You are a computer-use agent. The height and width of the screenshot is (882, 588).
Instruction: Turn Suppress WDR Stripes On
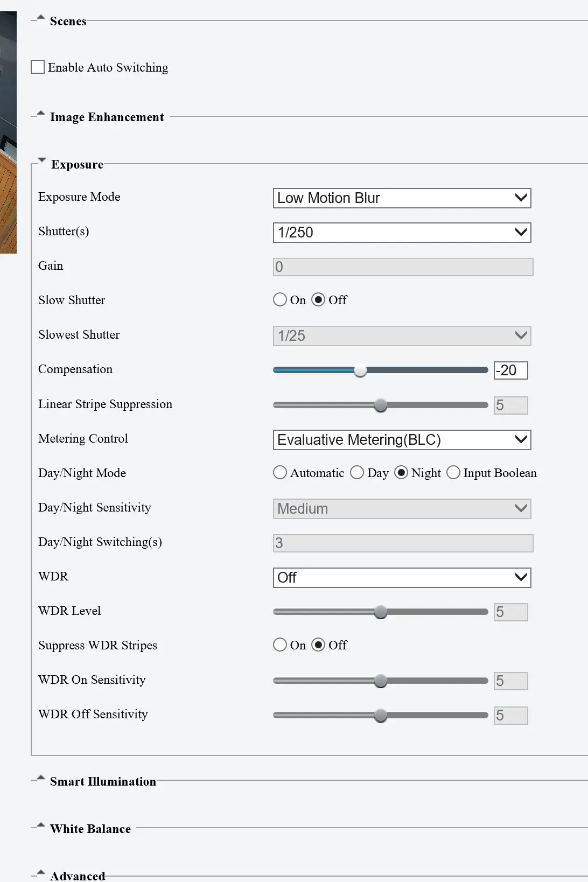click(280, 645)
